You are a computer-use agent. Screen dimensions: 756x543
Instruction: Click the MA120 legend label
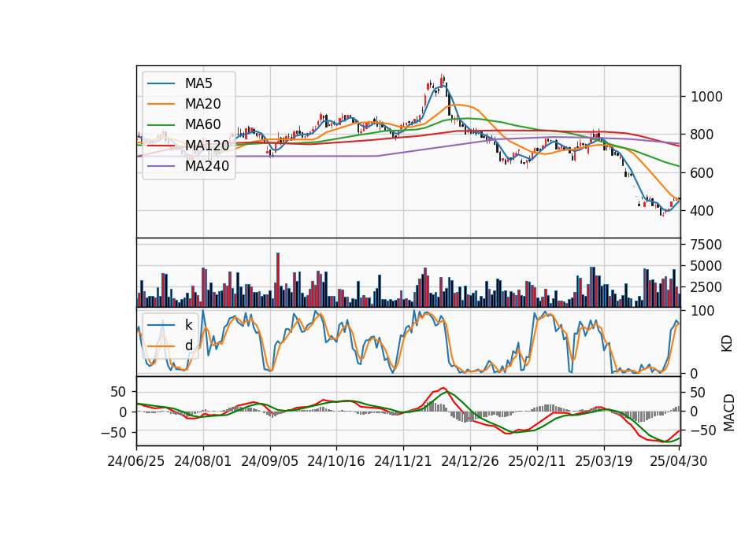[x=207, y=145]
